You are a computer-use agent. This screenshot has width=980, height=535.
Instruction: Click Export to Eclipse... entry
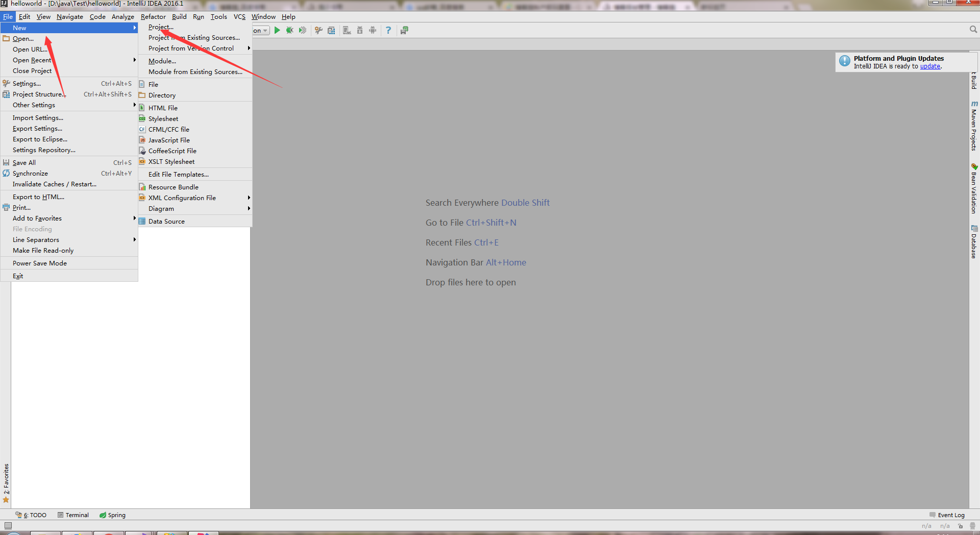[69, 139]
